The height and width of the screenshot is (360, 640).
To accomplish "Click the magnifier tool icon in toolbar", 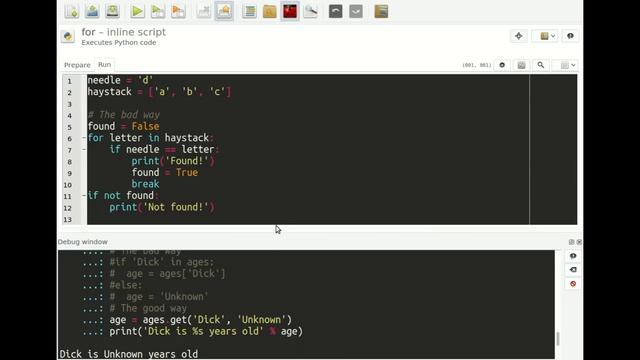I will [310, 11].
